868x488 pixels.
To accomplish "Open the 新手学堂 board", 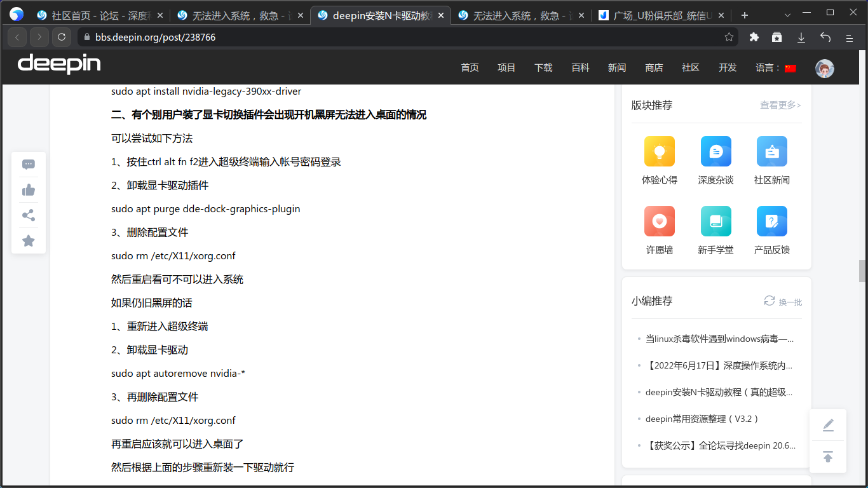I will point(715,230).
